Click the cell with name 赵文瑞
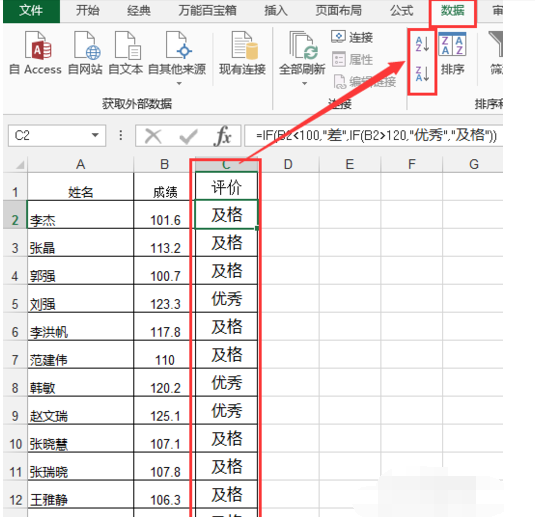The image size is (535, 517). coord(80,411)
